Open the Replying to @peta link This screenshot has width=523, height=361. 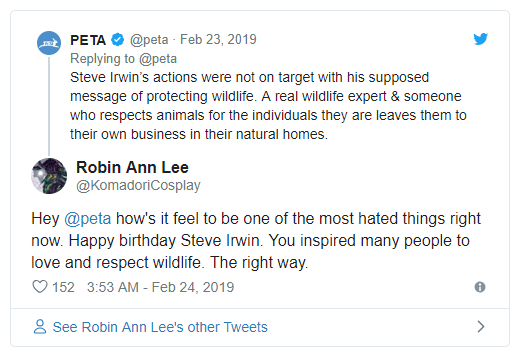click(x=123, y=59)
